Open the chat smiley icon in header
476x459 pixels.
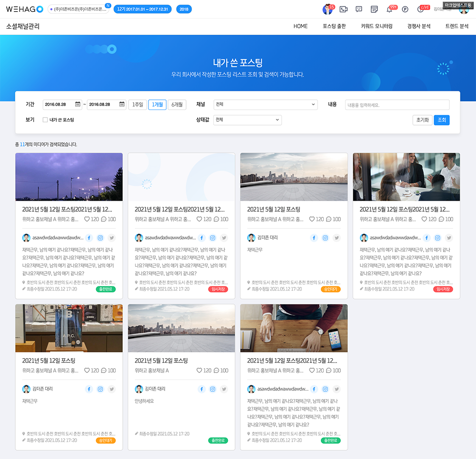point(359,9)
